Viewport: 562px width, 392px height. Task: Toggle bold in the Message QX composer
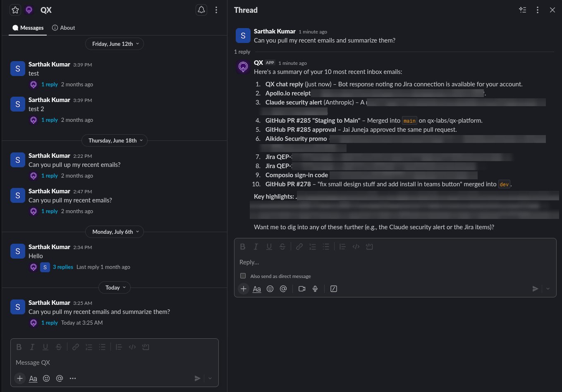click(x=19, y=347)
